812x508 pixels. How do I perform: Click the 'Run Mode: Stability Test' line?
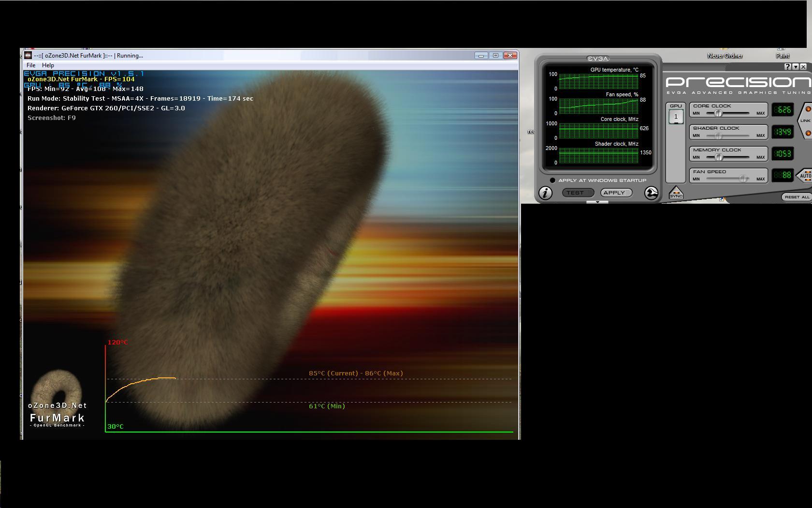pyautogui.click(x=140, y=98)
